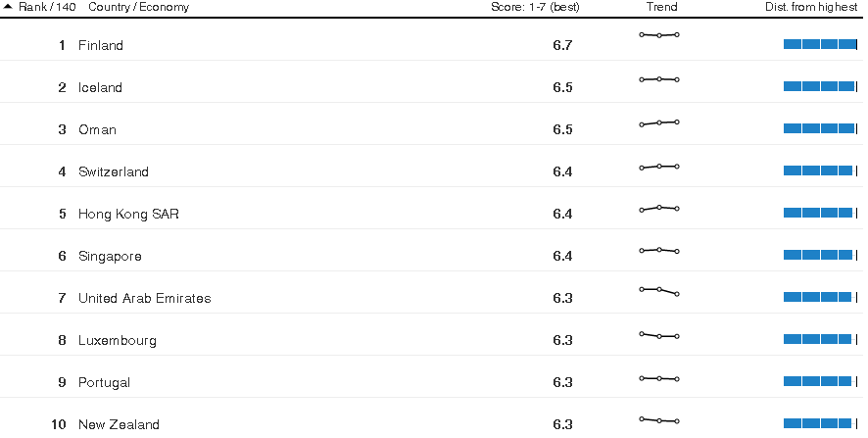Image resolution: width=868 pixels, height=438 pixels.
Task: Click Luxembourg's trend sparkline
Action: pyautogui.click(x=658, y=335)
